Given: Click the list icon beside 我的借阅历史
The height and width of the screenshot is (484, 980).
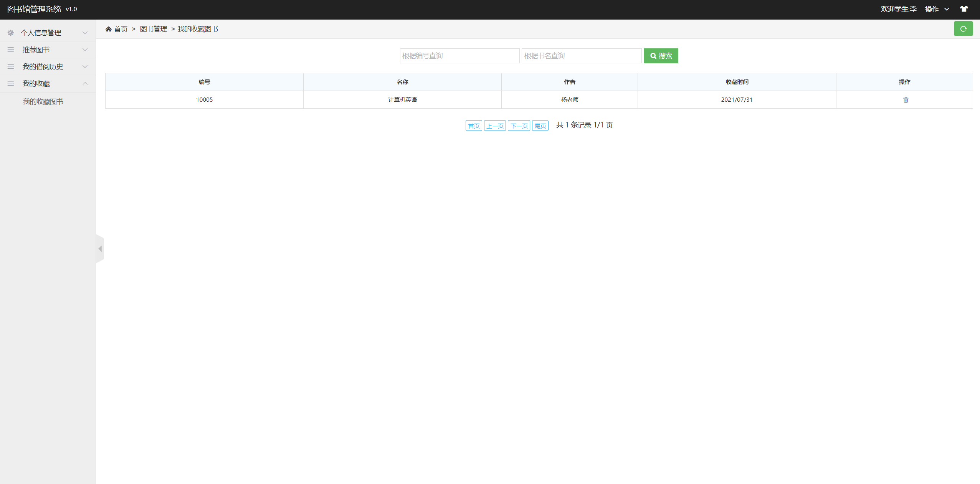Looking at the screenshot, I should (11, 67).
